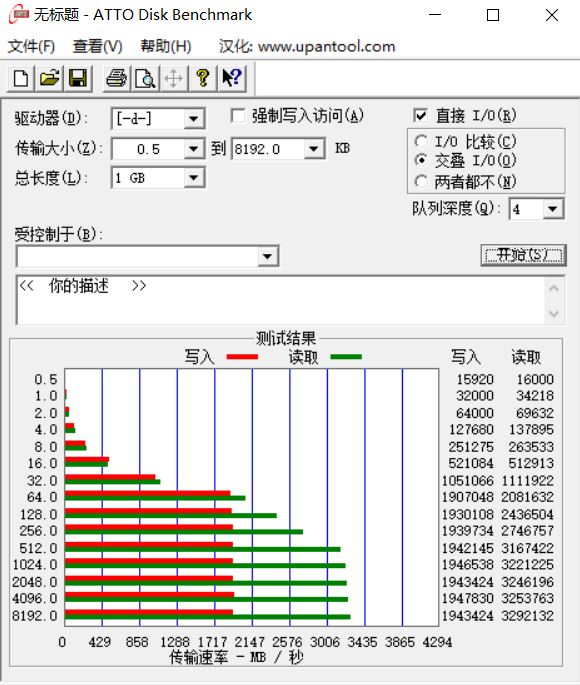Click write value 251275
This screenshot has width=580, height=685.
click(471, 447)
